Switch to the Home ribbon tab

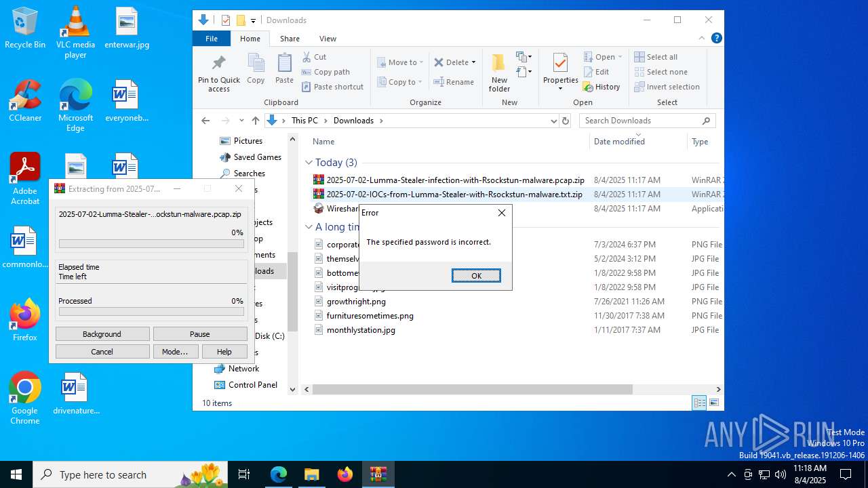pyautogui.click(x=250, y=39)
